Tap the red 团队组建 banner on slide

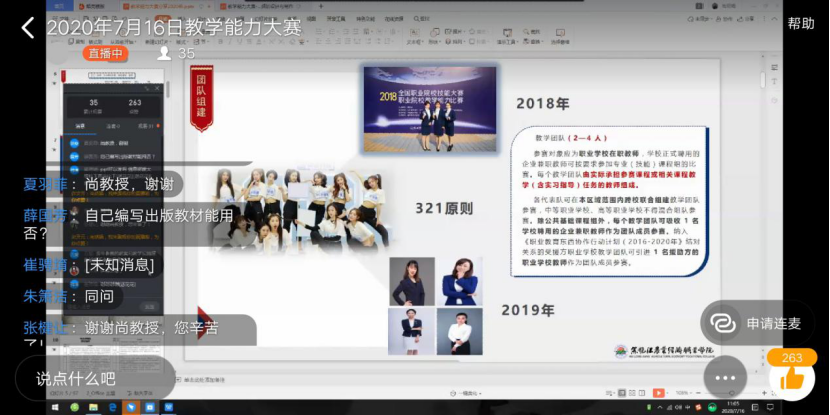[202, 96]
